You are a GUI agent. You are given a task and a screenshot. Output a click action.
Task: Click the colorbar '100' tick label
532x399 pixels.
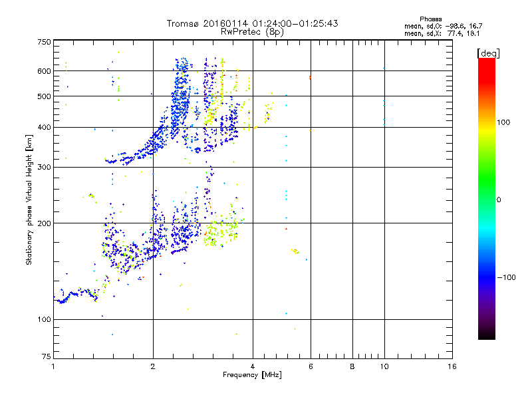503,122
